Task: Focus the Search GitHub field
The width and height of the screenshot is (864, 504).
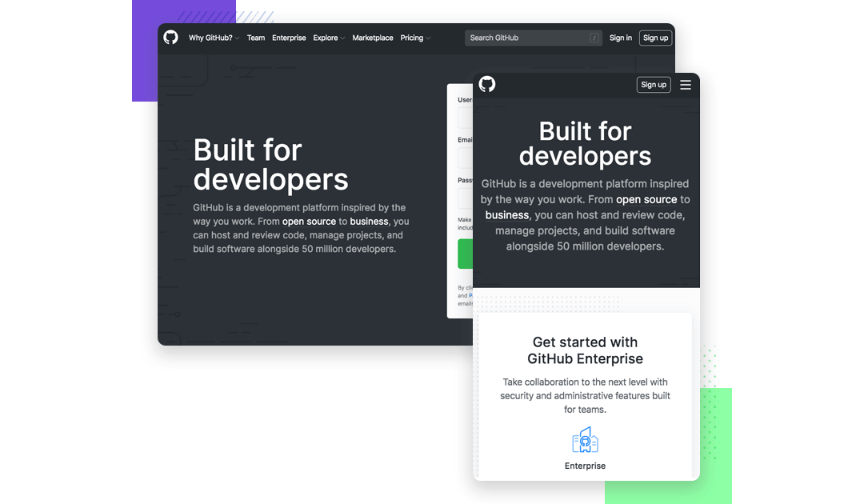Action: coord(533,38)
